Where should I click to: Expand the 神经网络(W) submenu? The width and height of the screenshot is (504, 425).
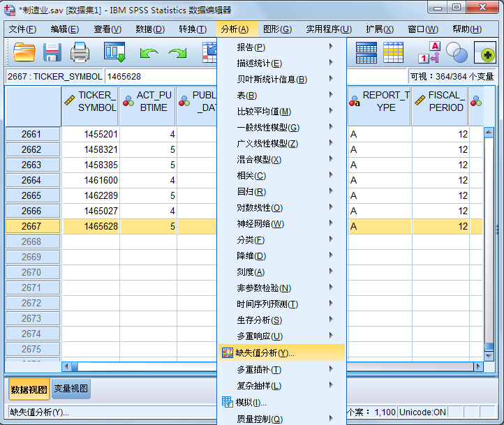click(282, 223)
